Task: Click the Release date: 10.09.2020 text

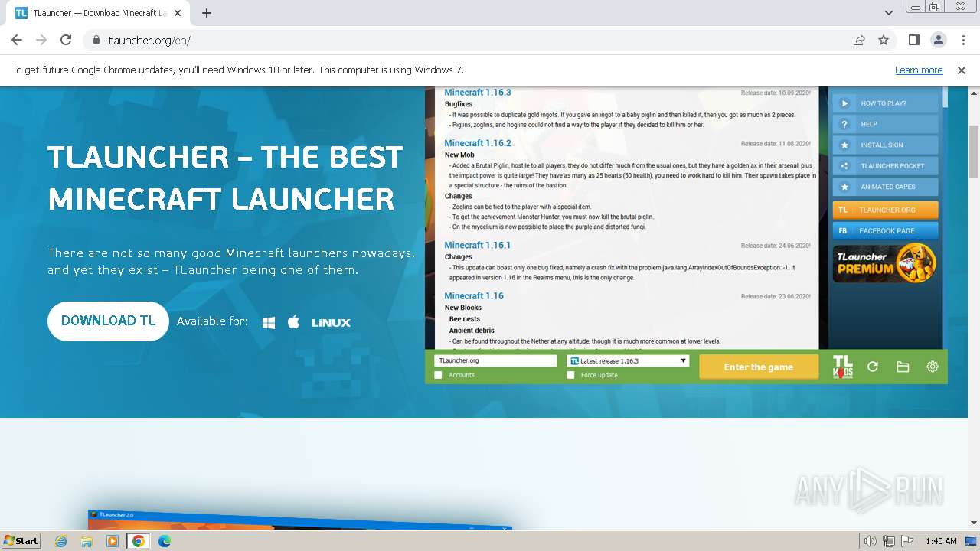Action: [x=775, y=93]
